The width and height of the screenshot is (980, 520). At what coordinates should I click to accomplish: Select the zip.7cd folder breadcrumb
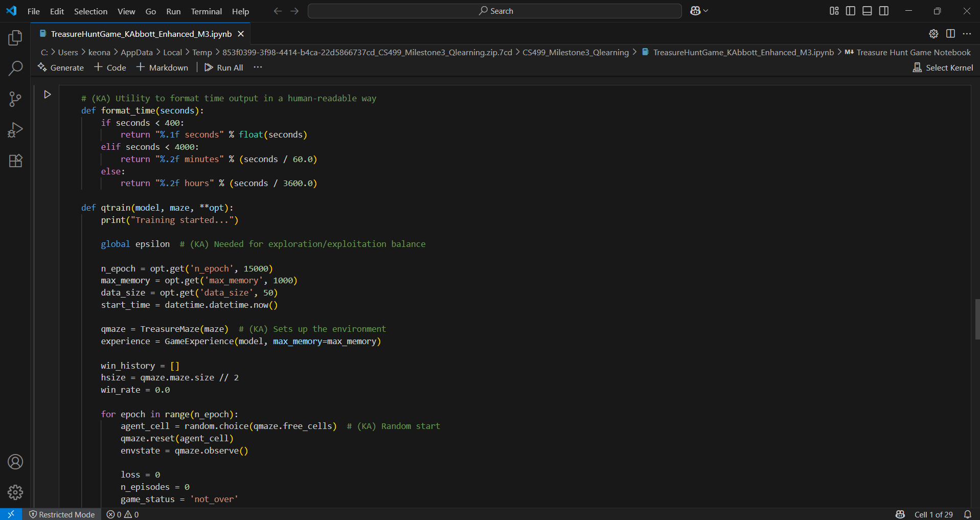tap(367, 52)
